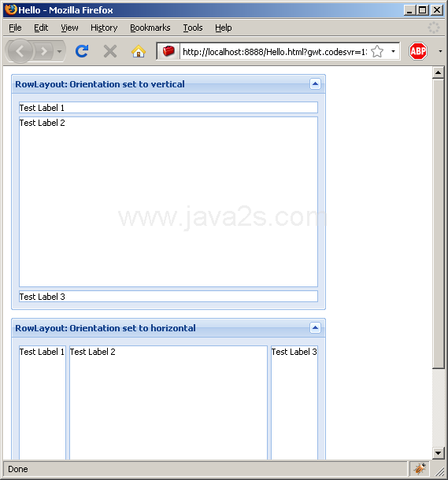Viewport: 448px width, 480px height.
Task: Reload the page with the blue refresh icon
Action: pyautogui.click(x=82, y=51)
